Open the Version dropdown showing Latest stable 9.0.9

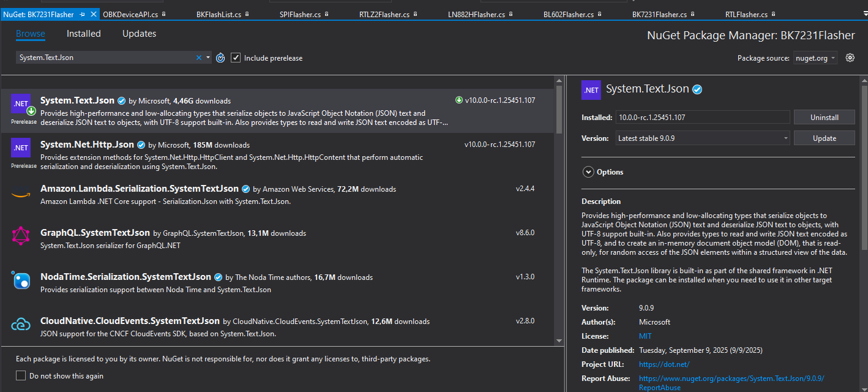(702, 138)
